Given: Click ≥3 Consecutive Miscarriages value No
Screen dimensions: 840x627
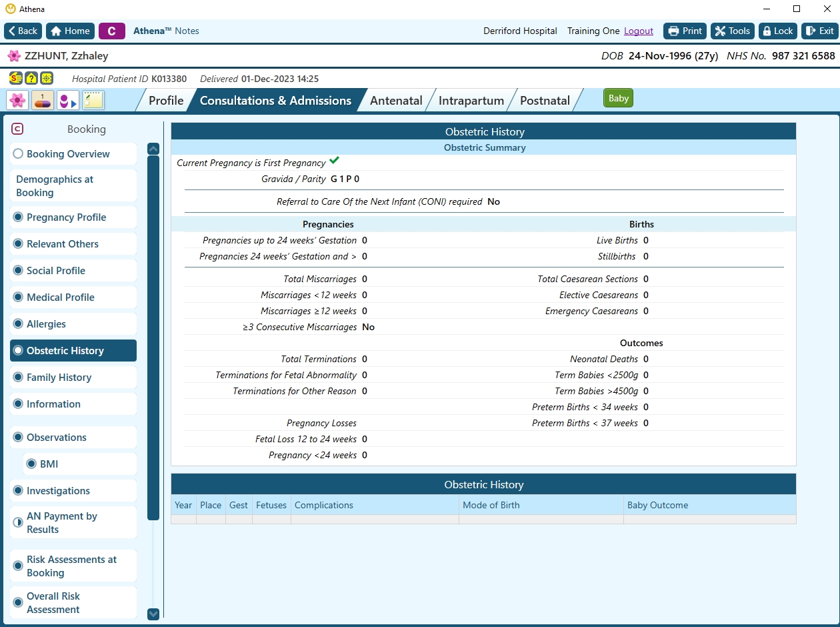Looking at the screenshot, I should (x=368, y=327).
